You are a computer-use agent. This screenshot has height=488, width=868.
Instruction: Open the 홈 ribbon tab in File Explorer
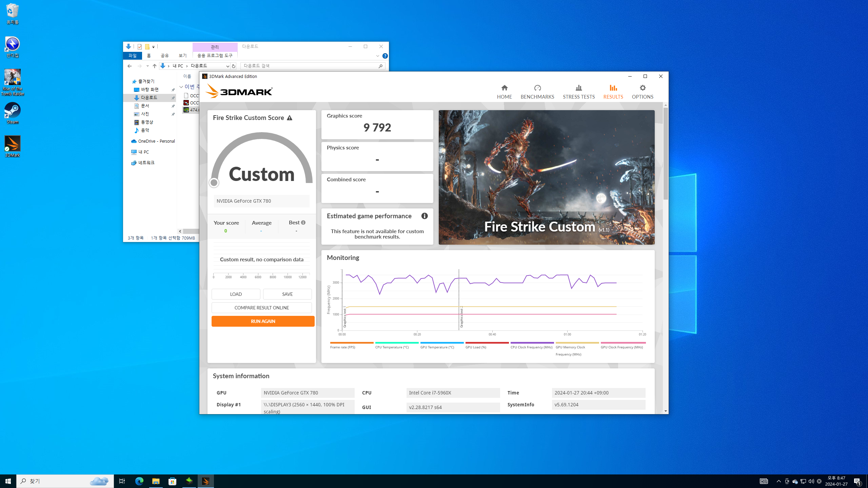pos(149,56)
